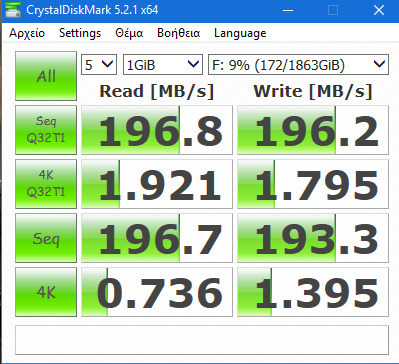Open the Language menu

[240, 33]
